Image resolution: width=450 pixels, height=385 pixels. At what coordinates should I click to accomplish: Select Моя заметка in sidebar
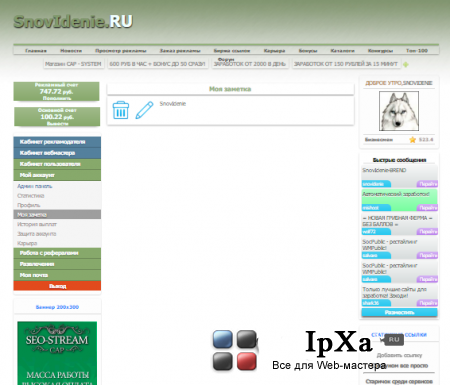(x=57, y=214)
